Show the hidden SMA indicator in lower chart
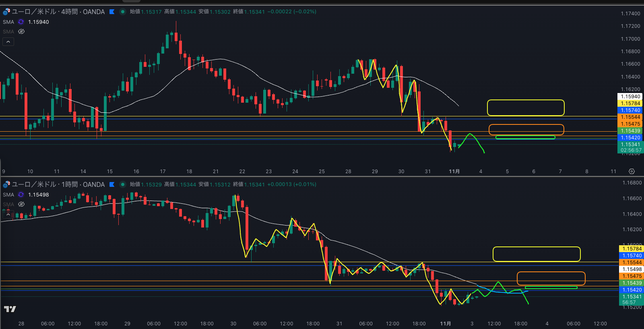Image resolution: width=644 pixels, height=329 pixels. pyautogui.click(x=21, y=204)
